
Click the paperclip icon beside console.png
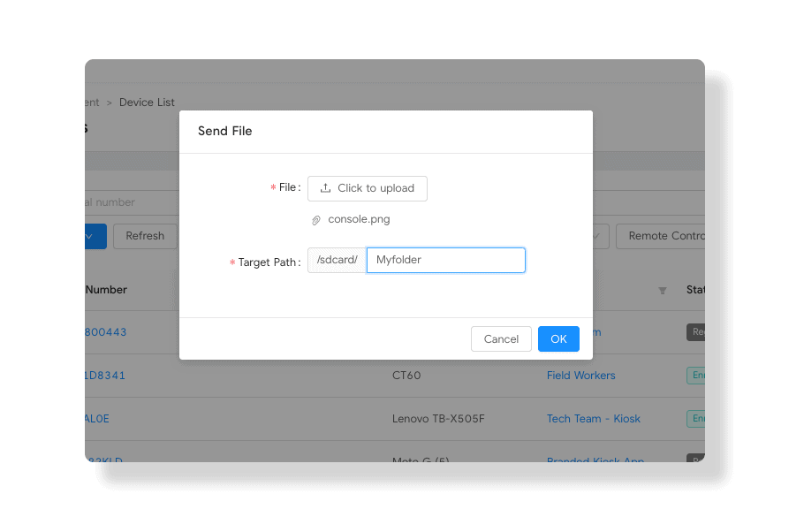[316, 220]
